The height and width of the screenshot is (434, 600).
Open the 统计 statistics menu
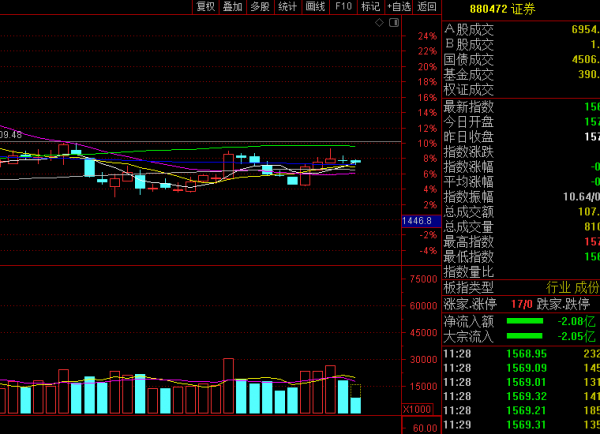[x=288, y=6]
